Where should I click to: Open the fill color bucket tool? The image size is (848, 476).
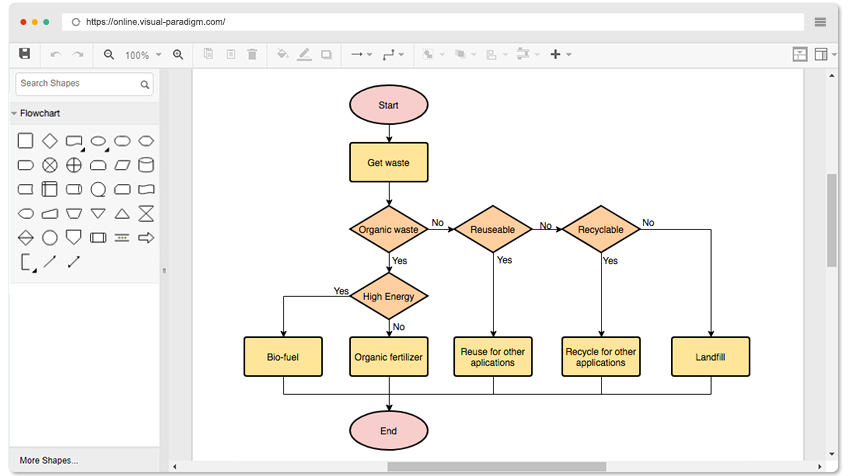(x=282, y=54)
